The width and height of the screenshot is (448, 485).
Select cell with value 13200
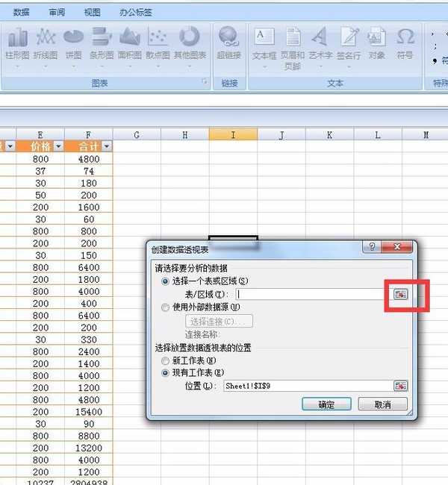click(89, 448)
